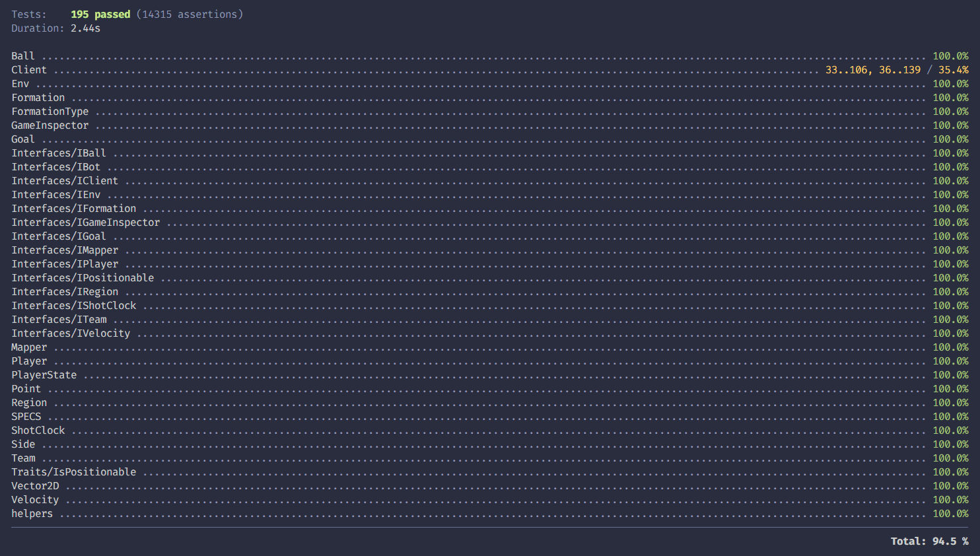
Task: Click the 100.0% value for helpers
Action: pyautogui.click(x=951, y=514)
